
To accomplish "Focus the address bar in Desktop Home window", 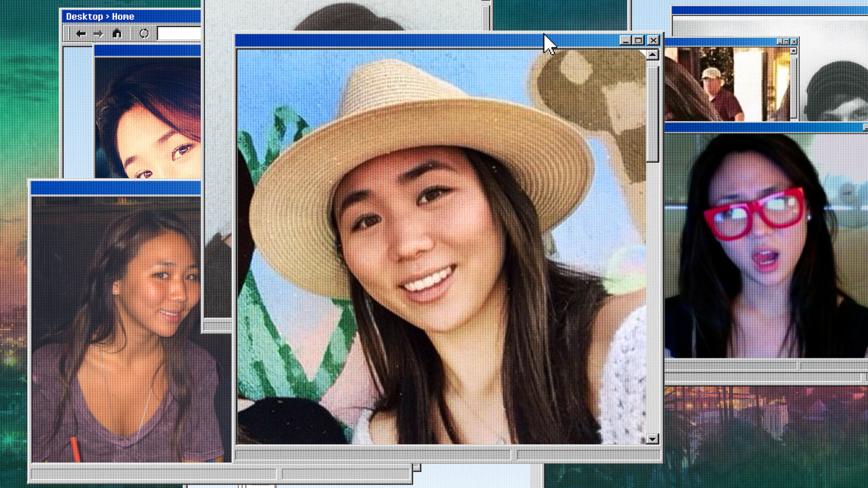I will coord(179,33).
